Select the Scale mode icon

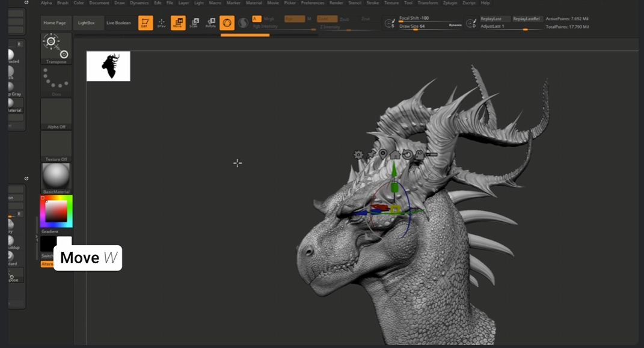[x=194, y=23]
